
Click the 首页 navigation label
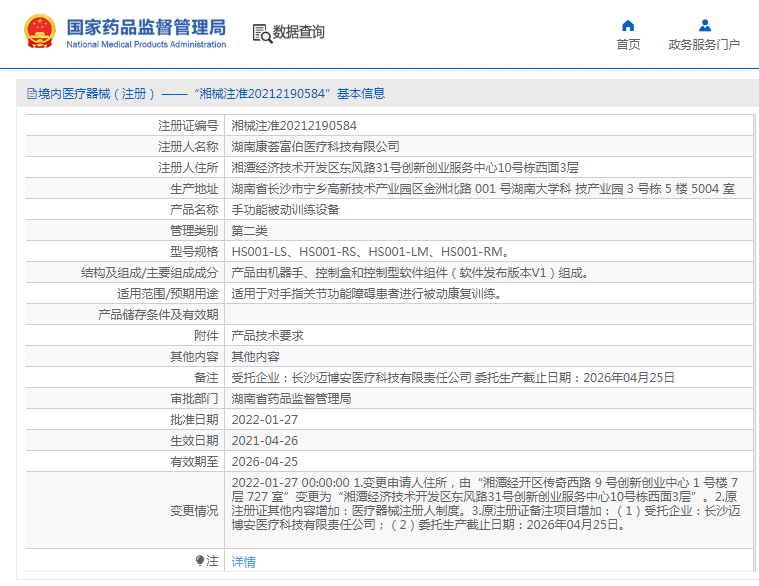tap(628, 45)
